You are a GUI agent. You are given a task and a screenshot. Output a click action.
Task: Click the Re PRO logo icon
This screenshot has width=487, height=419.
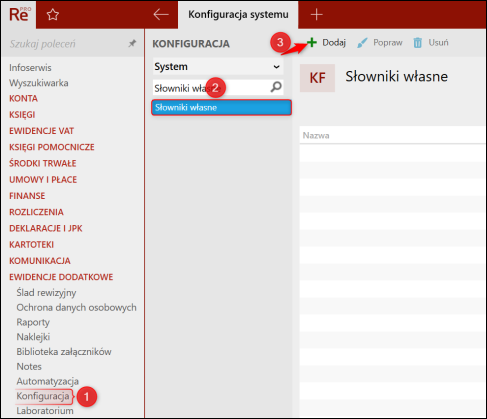(x=19, y=15)
